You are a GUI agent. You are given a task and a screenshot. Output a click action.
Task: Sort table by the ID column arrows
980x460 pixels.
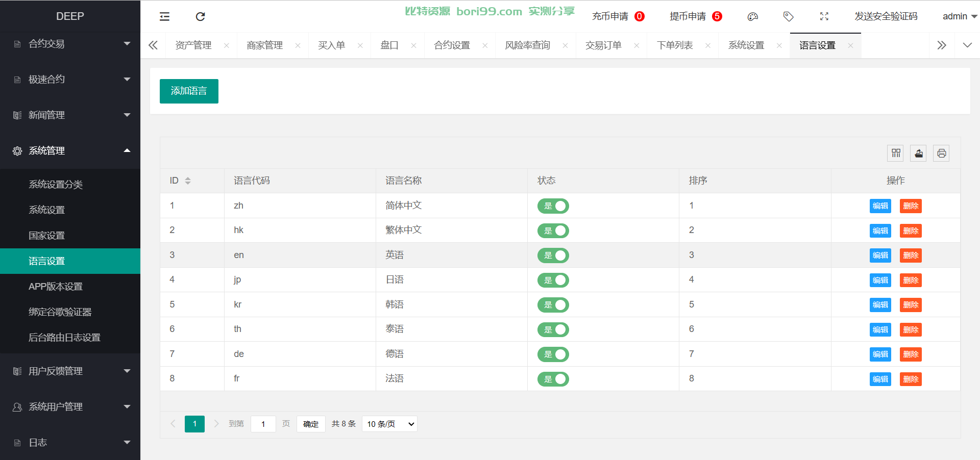[x=188, y=181]
